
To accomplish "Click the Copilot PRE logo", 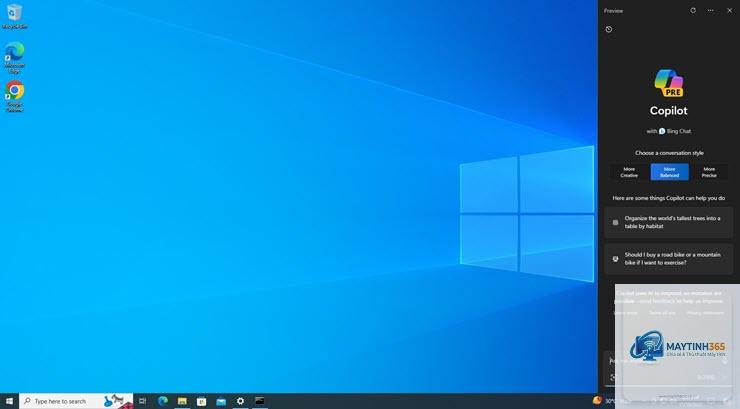I will (x=669, y=83).
